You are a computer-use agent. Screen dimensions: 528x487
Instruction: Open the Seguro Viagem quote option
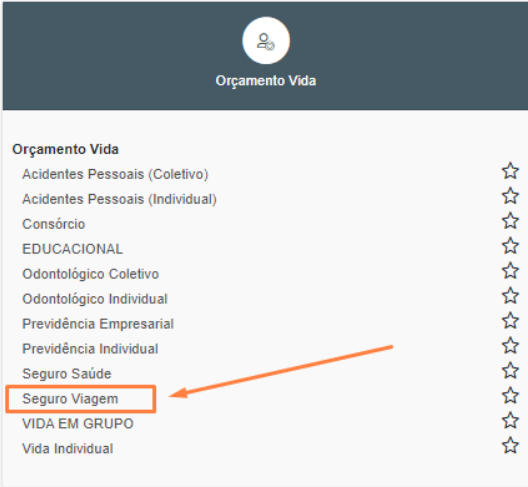[x=70, y=399]
